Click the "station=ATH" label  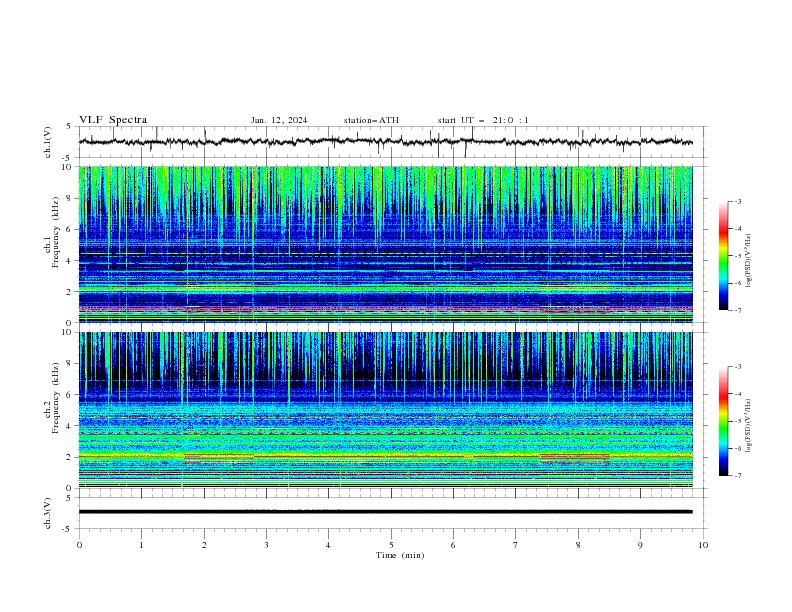(371, 120)
